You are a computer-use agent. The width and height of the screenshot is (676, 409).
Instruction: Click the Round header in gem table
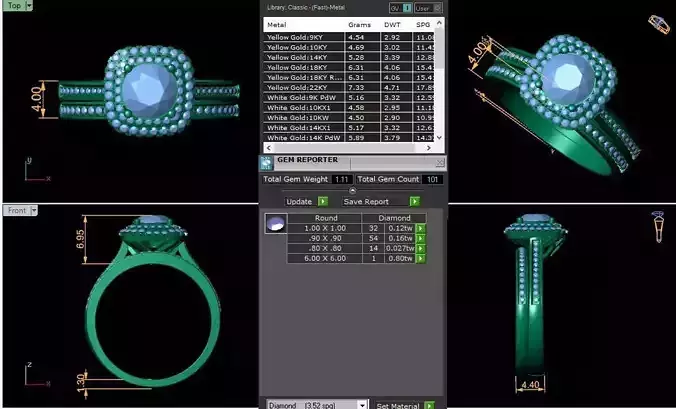pos(326,218)
